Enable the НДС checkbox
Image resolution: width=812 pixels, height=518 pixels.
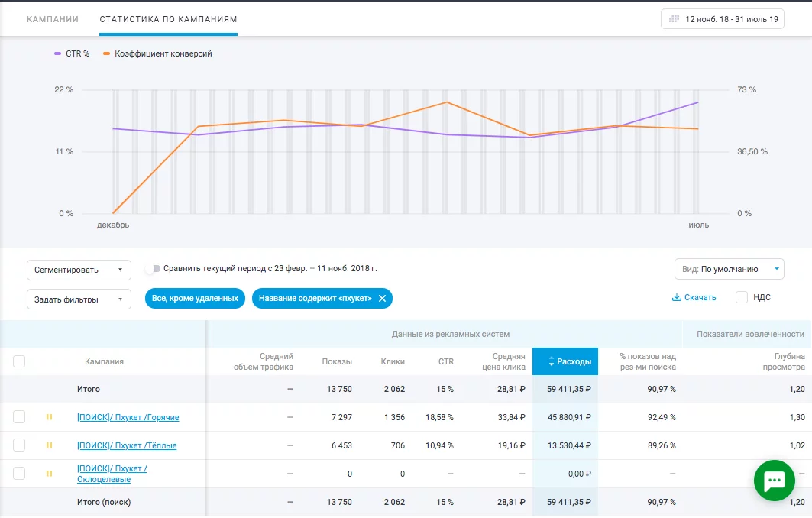[x=741, y=298]
